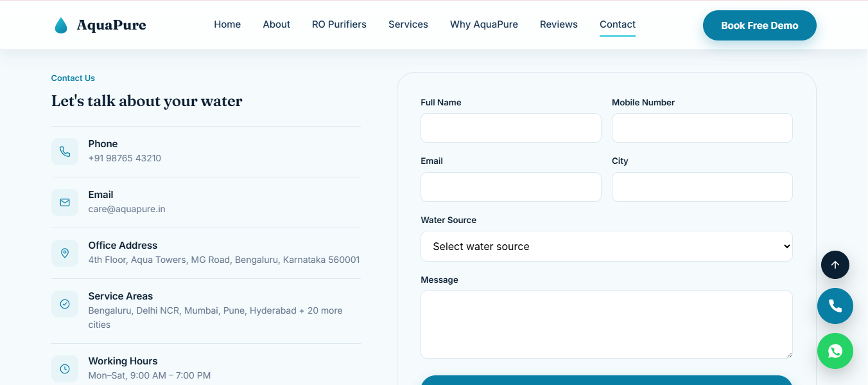Expand the Water Source dropdown
Screen dimensions: 868x385
coord(607,246)
